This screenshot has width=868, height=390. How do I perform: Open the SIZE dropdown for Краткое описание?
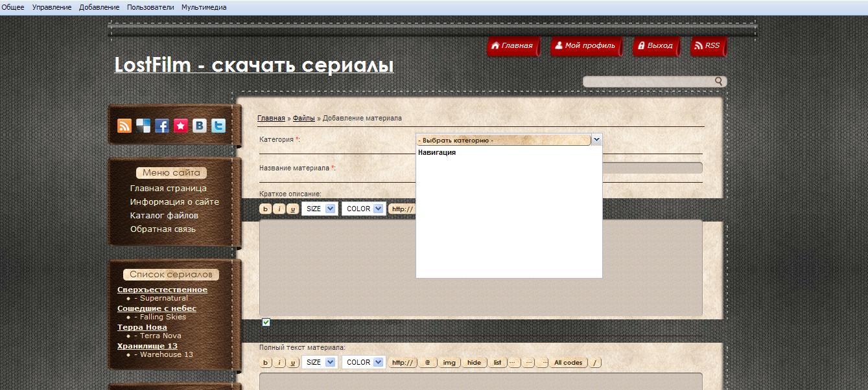tap(320, 209)
